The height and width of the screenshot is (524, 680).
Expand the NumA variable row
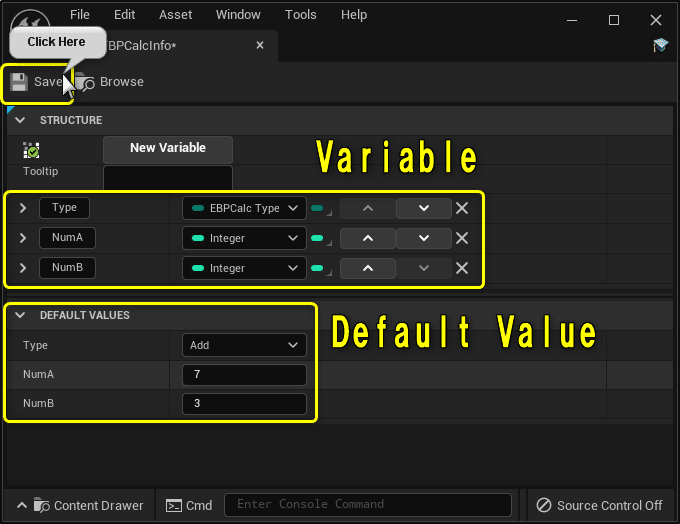pos(23,238)
